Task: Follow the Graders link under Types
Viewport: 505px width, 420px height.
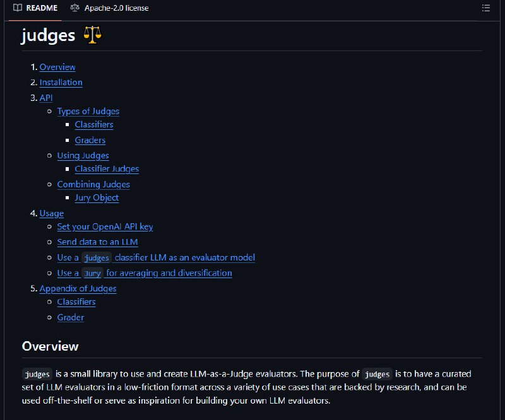Action: pyautogui.click(x=90, y=141)
